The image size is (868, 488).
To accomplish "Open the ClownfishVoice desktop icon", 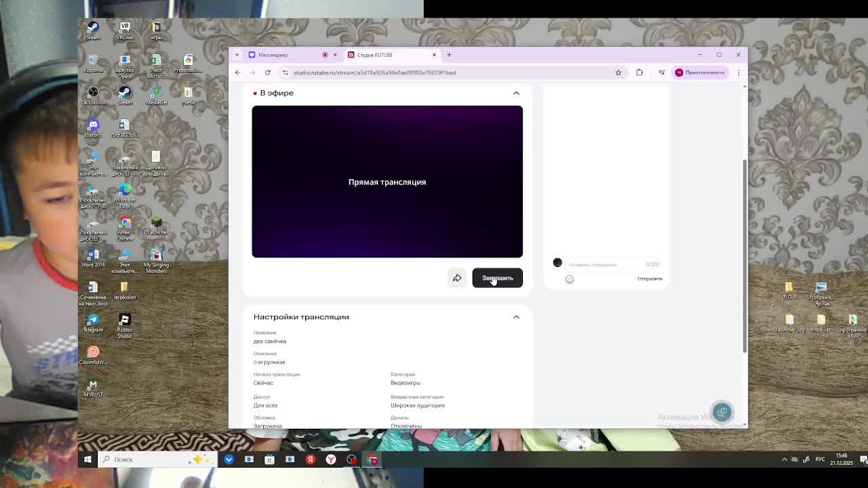I will pos(93,355).
